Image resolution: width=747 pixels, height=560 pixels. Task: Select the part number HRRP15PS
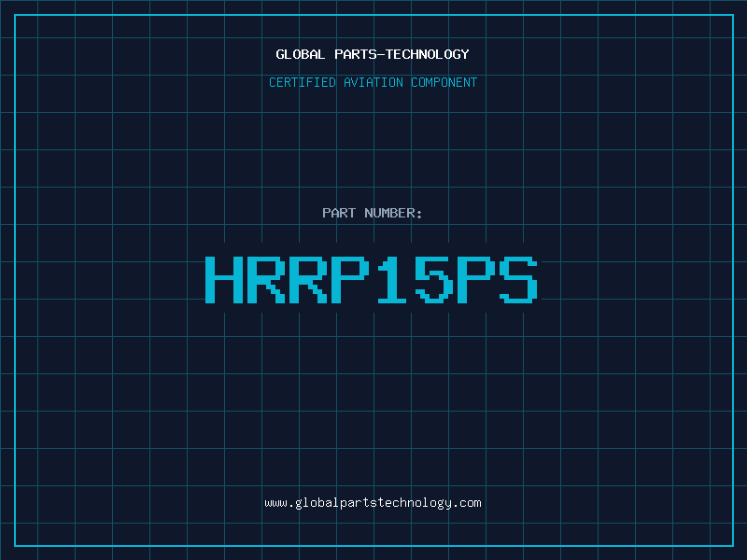[x=372, y=279]
